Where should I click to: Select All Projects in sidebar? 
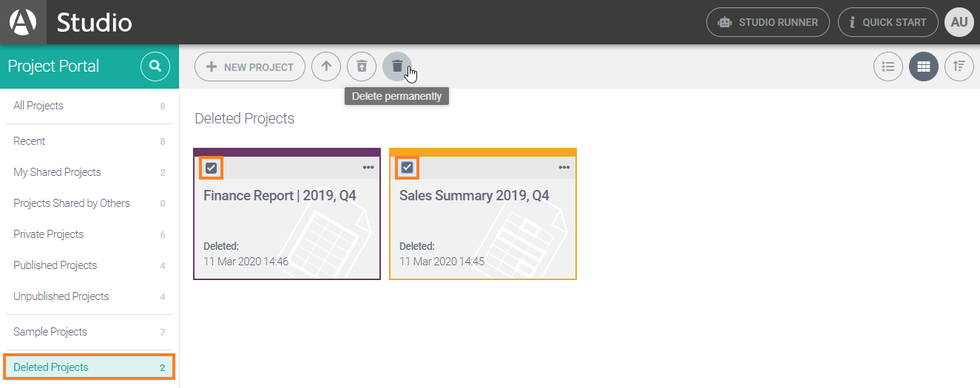tap(38, 106)
